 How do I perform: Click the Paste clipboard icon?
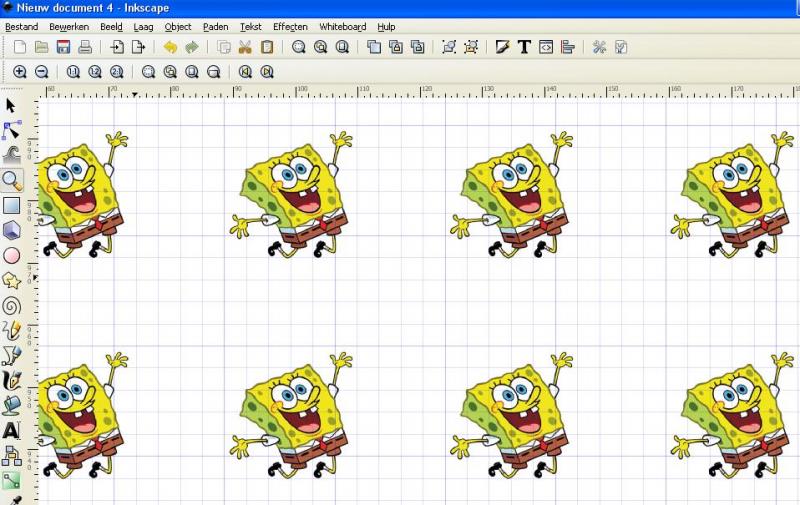(267, 47)
